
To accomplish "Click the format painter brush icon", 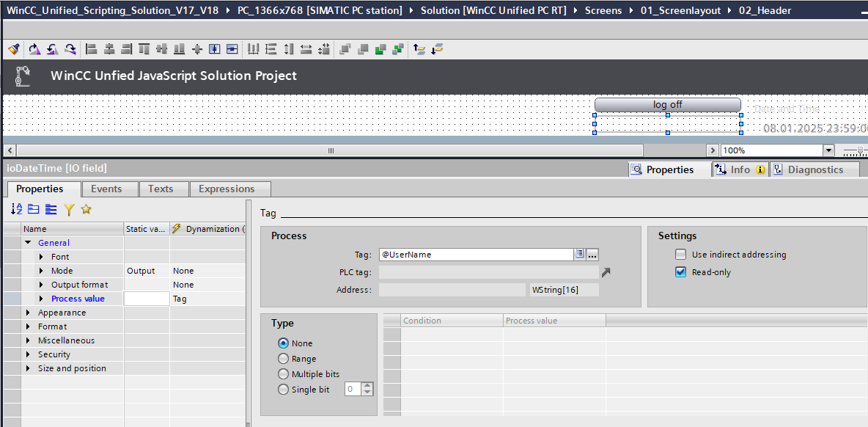I will [13, 49].
